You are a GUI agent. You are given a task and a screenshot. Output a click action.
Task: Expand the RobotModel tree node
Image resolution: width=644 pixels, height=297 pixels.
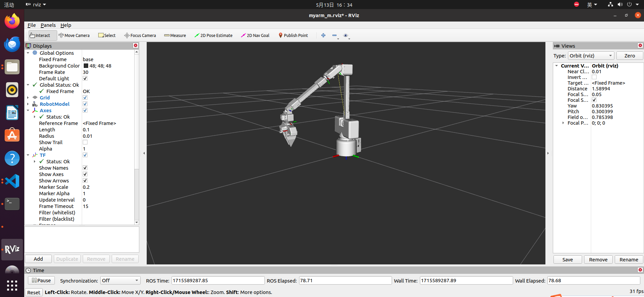pos(28,104)
